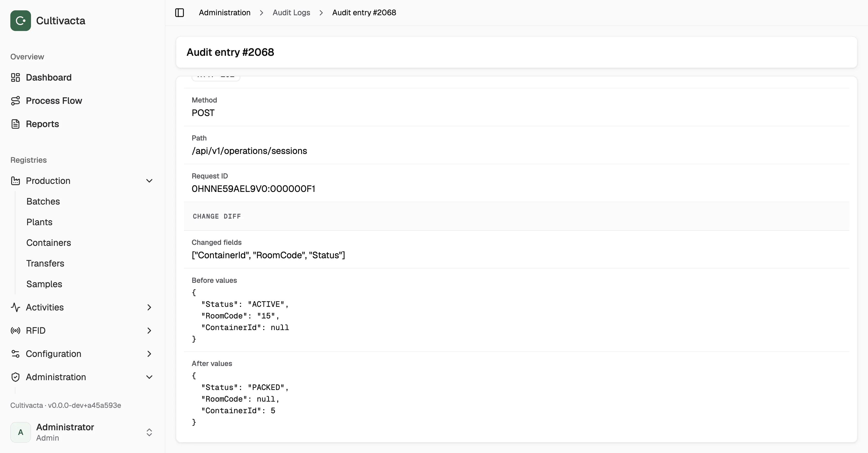Click the Cultivacta logo icon

point(21,21)
